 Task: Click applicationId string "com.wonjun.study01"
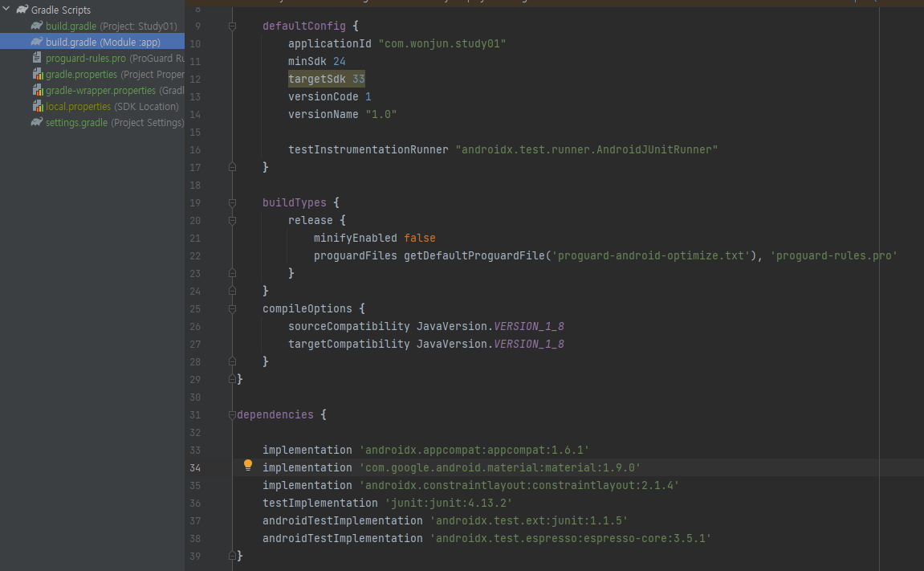tap(442, 43)
